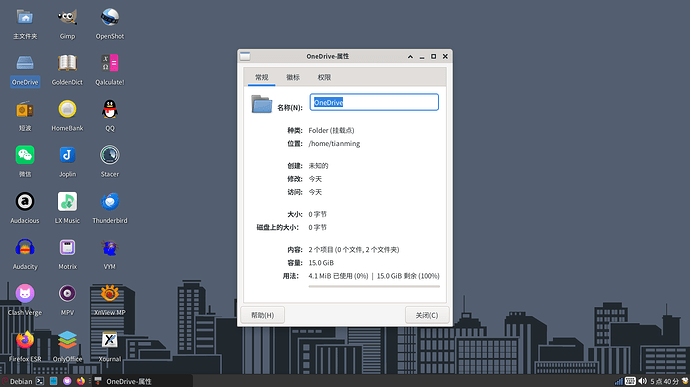Open Audacity audio editor icon
The image size is (690, 387).
point(25,248)
